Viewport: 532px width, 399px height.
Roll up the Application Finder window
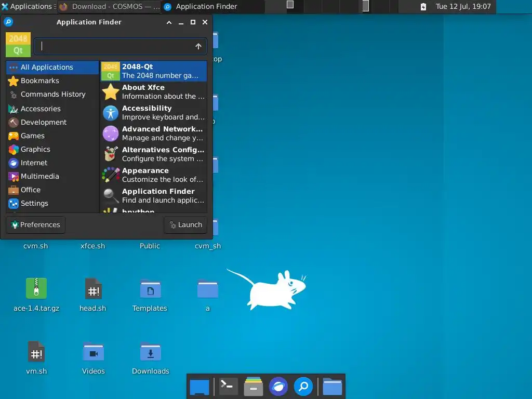[x=169, y=22]
